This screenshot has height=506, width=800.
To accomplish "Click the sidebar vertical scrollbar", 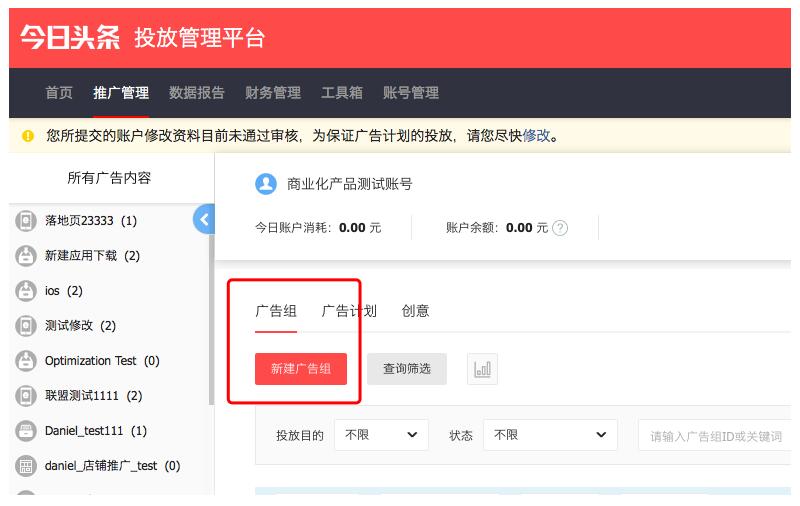I will tap(211, 320).
